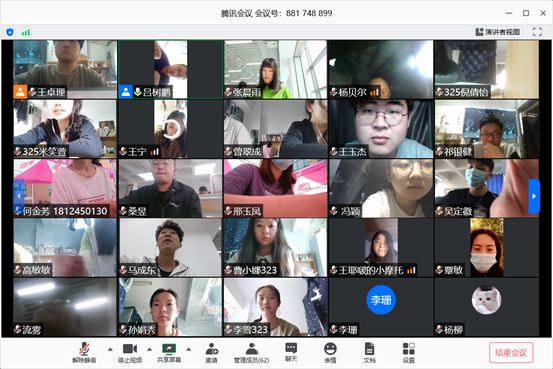Enter full screen mode icon
The image size is (553, 369).
pos(537,32)
